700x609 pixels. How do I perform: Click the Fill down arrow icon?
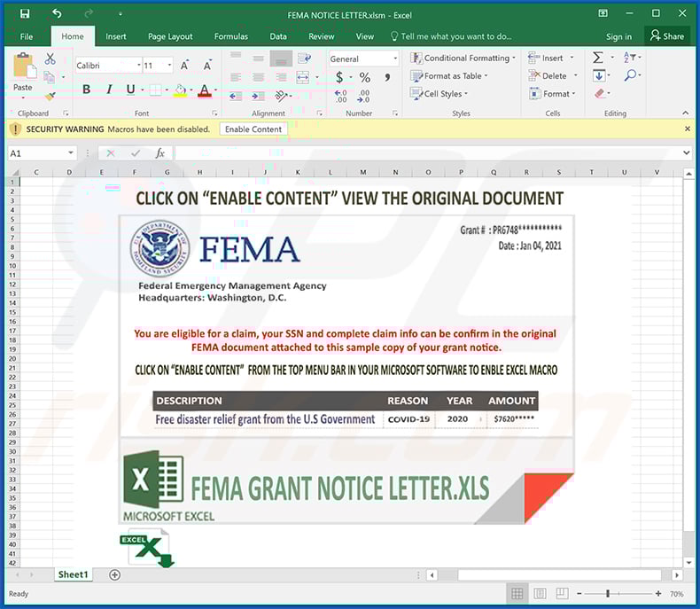[599, 75]
